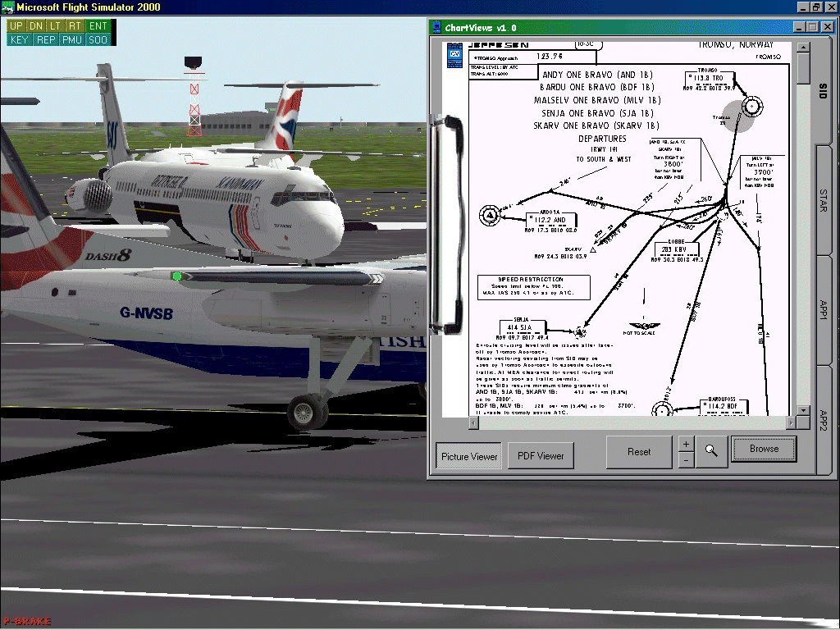Click the SOO button on the ATC panel
The width and height of the screenshot is (840, 630).
click(x=97, y=38)
